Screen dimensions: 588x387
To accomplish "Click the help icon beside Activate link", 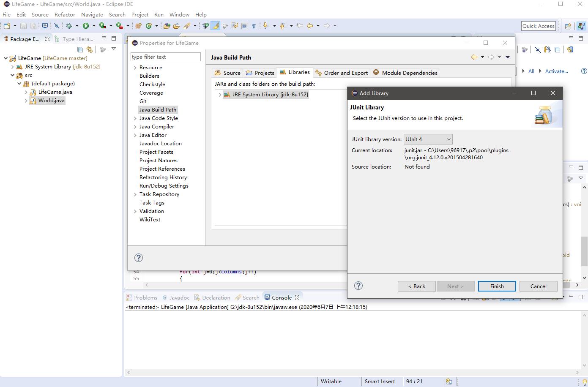I will coord(584,71).
